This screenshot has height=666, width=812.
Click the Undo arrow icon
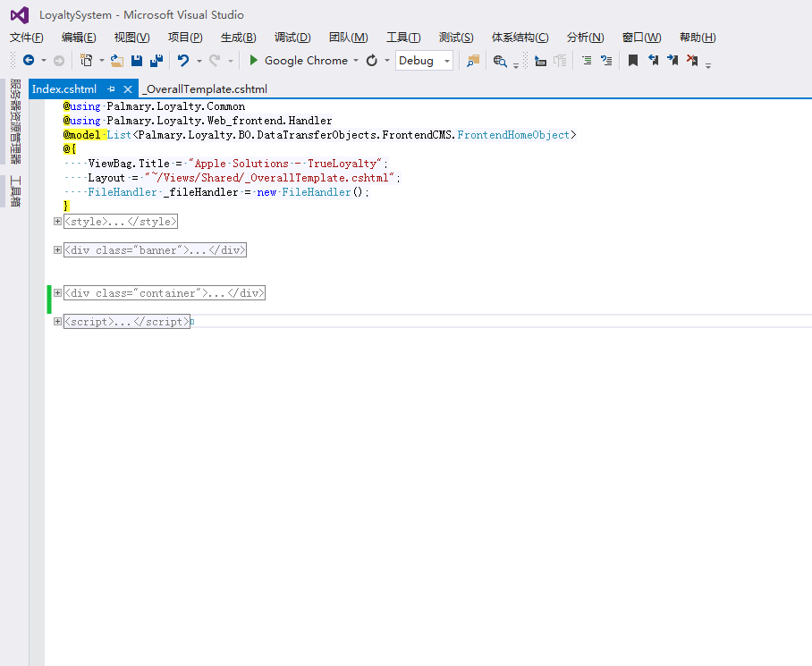point(183,61)
